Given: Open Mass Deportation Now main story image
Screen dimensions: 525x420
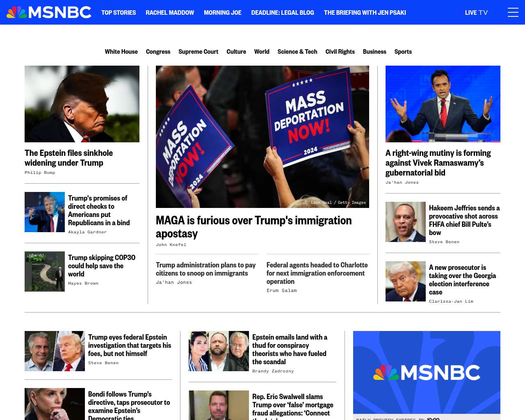Looking at the screenshot, I should tap(262, 137).
